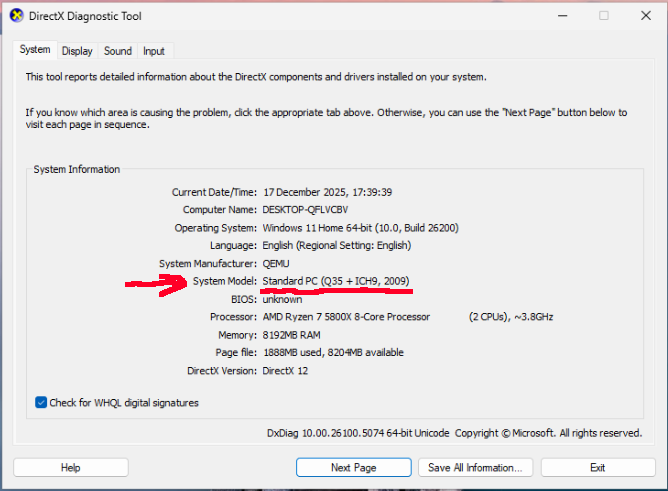The height and width of the screenshot is (491, 668).
Task: Minimize the DirectX Diagnostic Tool window
Action: pyautogui.click(x=563, y=16)
